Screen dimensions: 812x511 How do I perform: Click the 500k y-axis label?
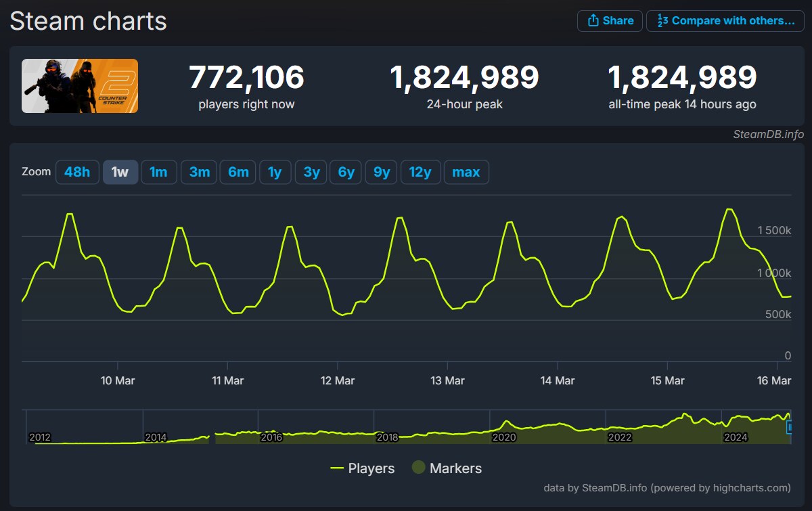(x=779, y=315)
